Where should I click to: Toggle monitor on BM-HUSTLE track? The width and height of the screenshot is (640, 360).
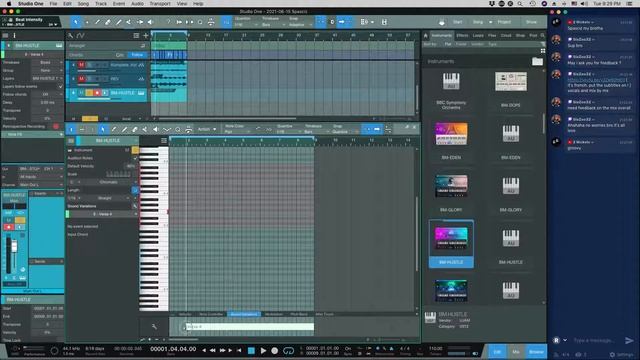[x=105, y=93]
